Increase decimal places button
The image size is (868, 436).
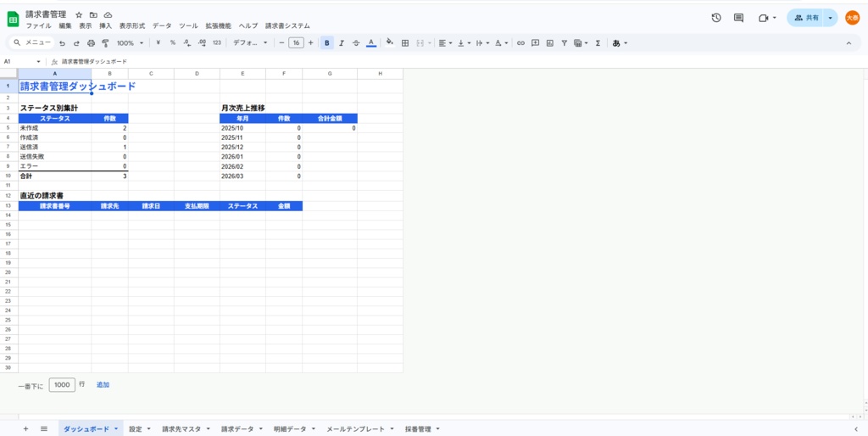point(202,42)
